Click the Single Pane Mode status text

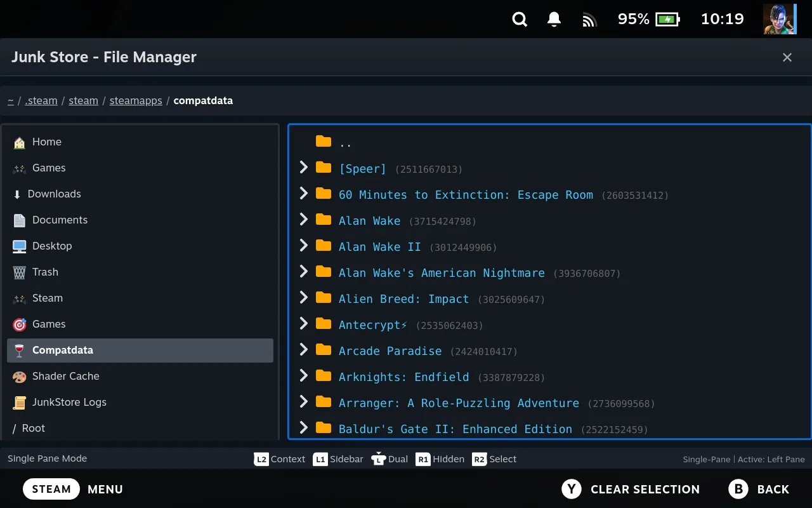pos(47,458)
